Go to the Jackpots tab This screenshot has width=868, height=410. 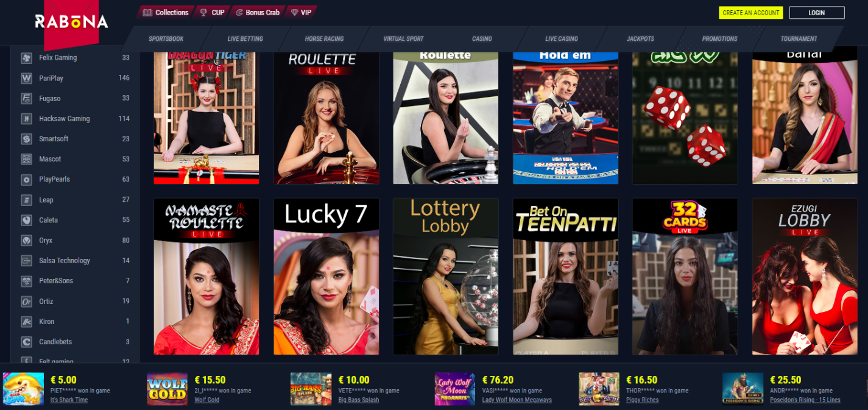pos(640,38)
